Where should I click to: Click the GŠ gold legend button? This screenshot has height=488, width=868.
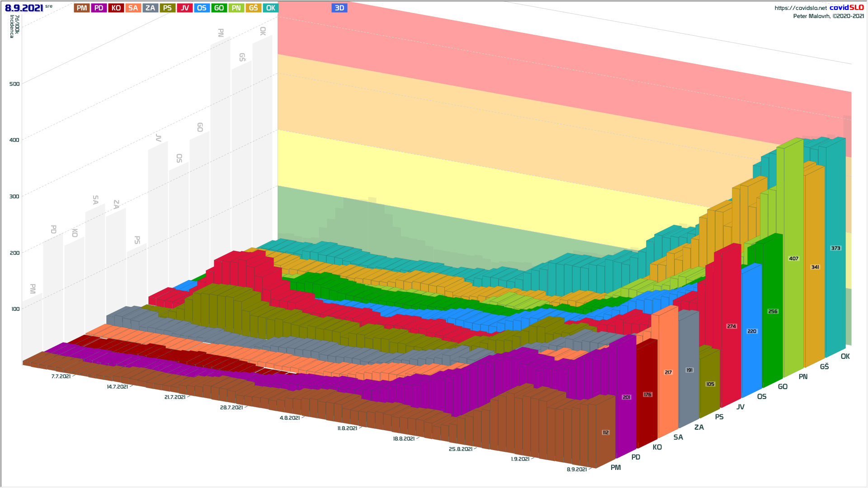click(253, 8)
